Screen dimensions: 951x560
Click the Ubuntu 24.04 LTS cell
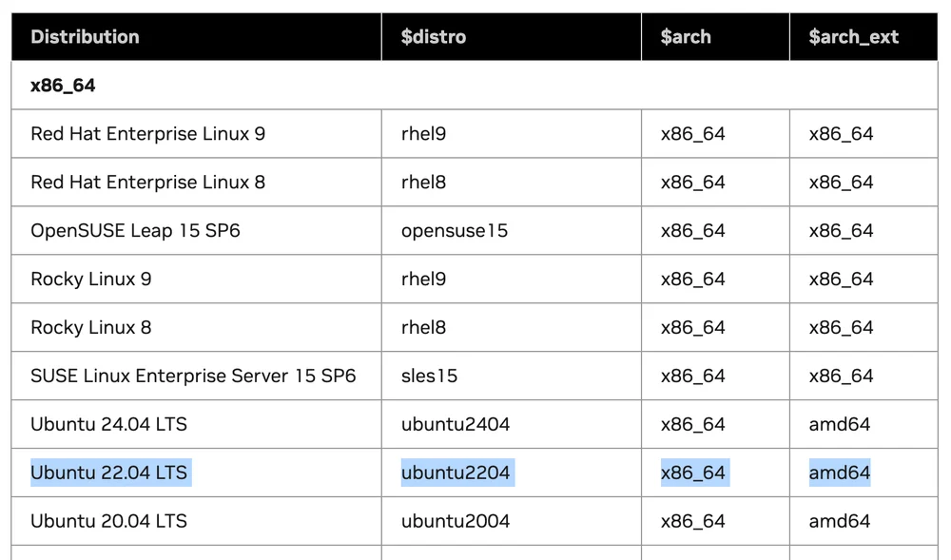point(108,425)
